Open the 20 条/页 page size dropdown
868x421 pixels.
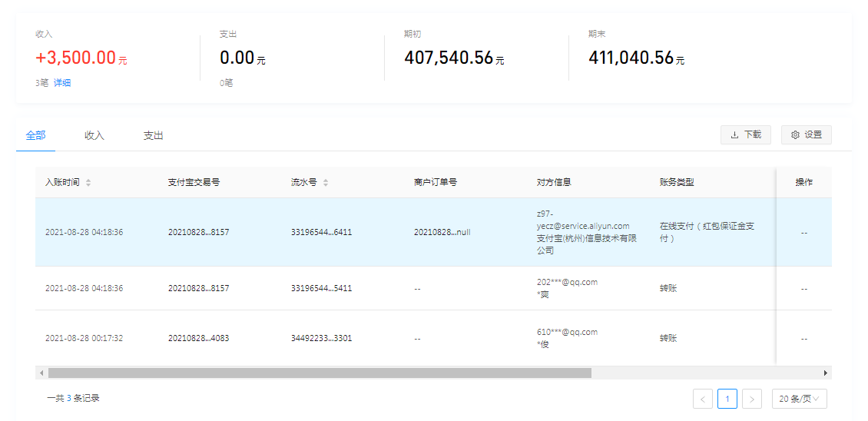[x=799, y=399]
